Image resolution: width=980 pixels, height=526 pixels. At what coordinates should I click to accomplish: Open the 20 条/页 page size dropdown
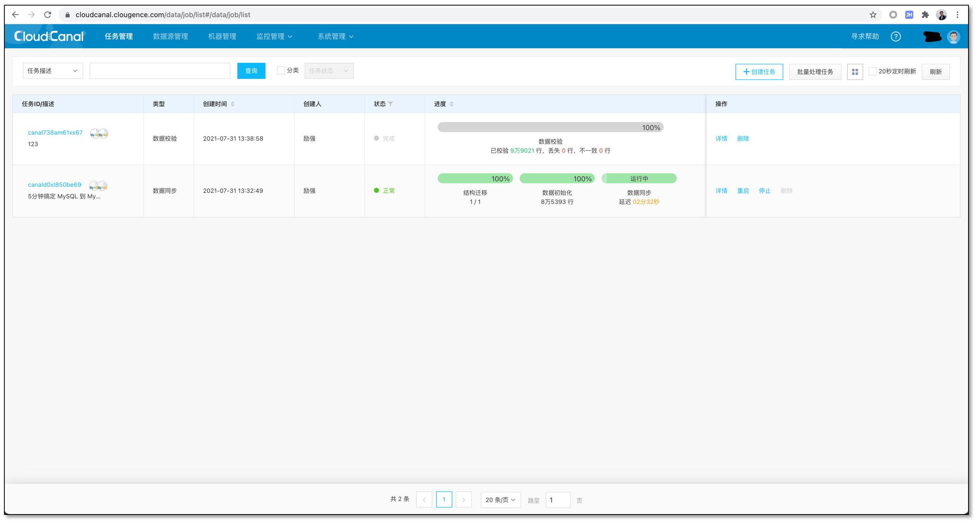(500, 500)
